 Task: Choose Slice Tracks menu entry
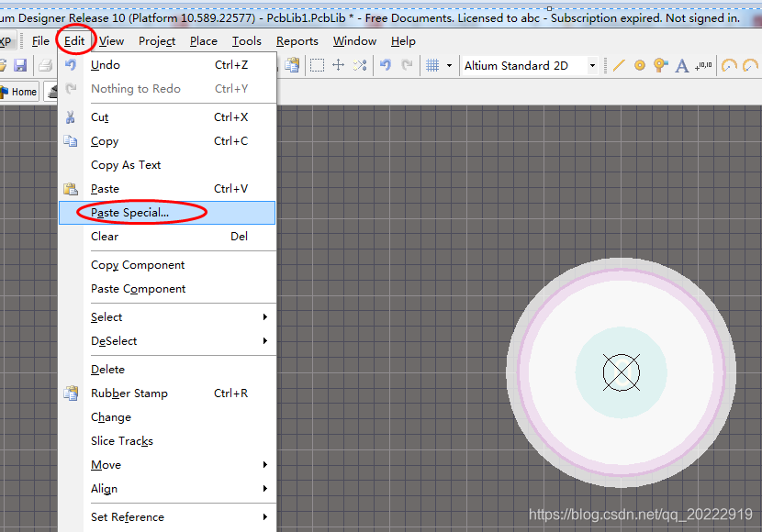(x=168, y=441)
